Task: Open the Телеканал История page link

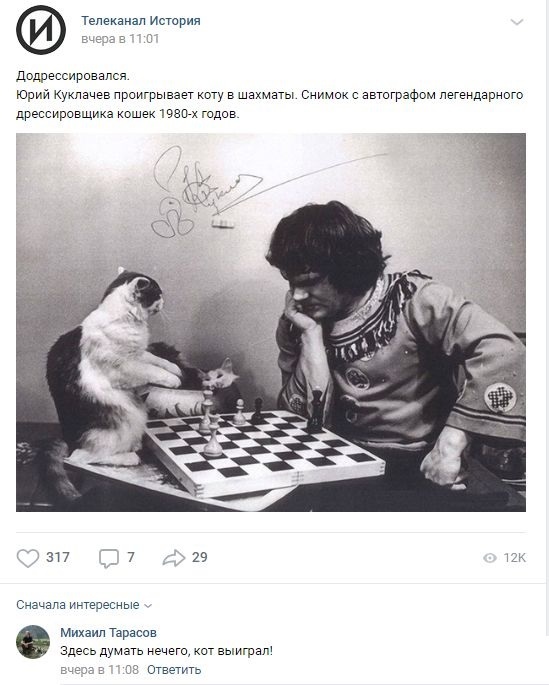Action: coord(141,21)
